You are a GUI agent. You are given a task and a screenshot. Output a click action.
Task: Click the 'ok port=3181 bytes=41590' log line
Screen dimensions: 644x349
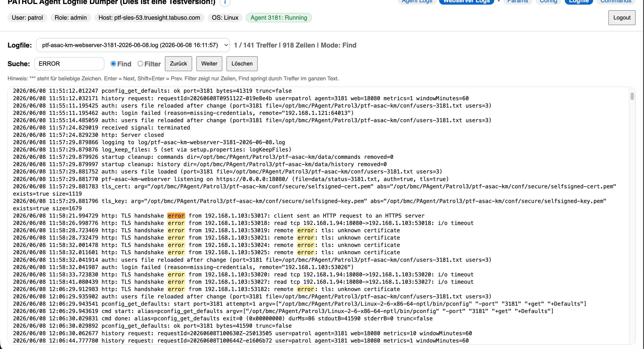[x=152, y=326]
